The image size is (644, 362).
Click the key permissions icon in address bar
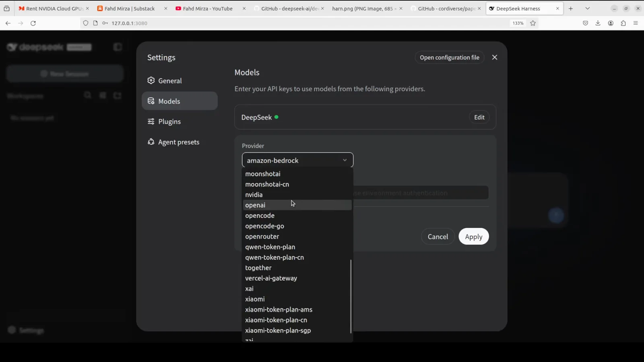pyautogui.click(x=105, y=23)
